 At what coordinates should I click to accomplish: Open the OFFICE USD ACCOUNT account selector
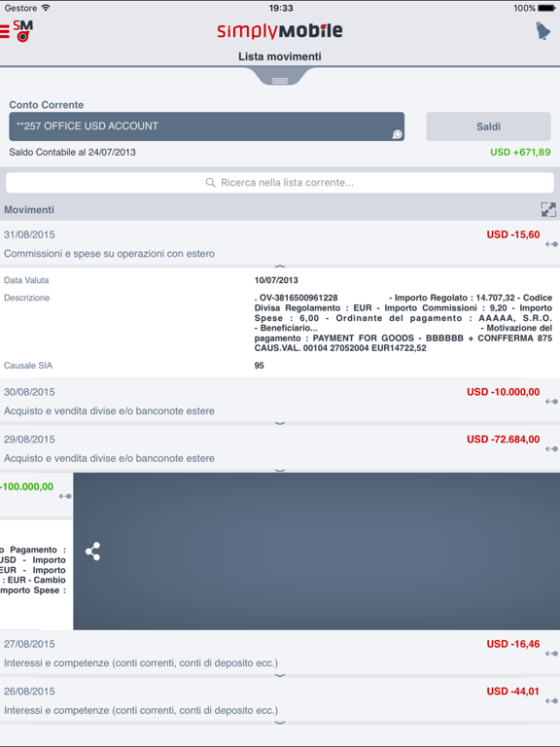(x=207, y=126)
